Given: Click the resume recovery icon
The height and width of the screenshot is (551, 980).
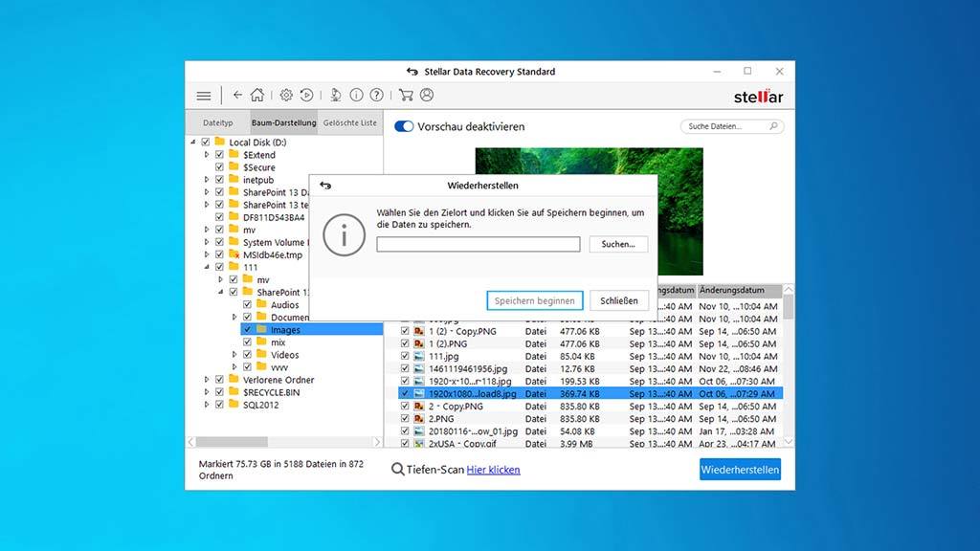Looking at the screenshot, I should point(306,96).
